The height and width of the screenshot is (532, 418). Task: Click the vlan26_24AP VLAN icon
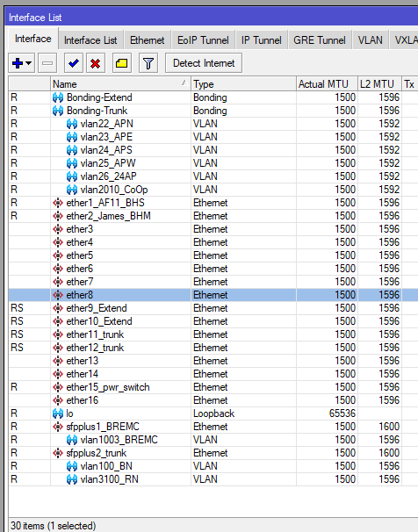[x=72, y=176]
